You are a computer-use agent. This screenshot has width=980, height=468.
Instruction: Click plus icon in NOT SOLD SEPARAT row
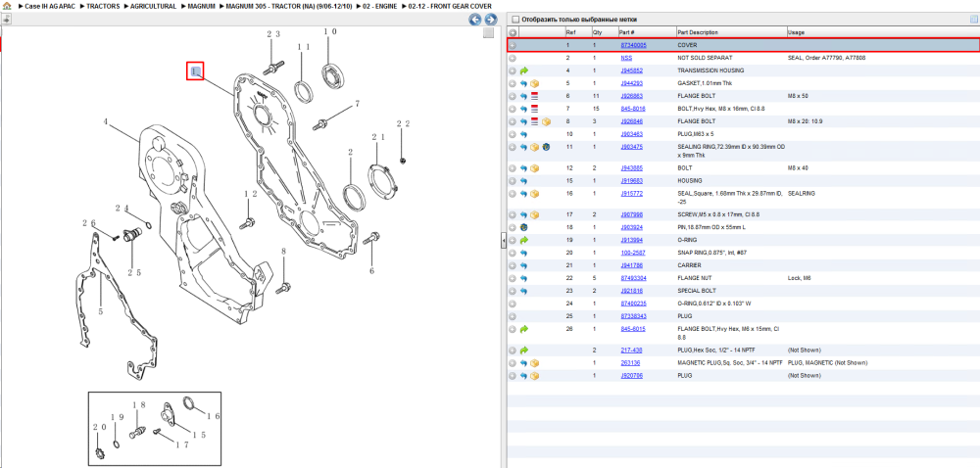point(513,58)
